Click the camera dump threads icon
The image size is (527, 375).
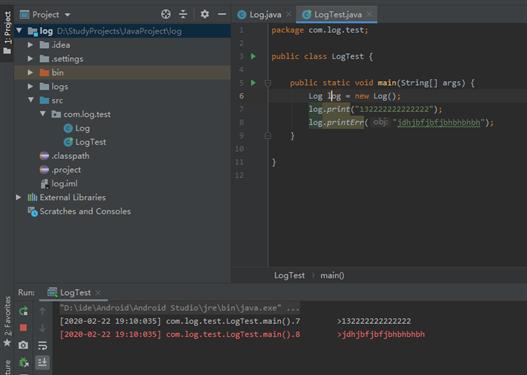click(x=23, y=345)
